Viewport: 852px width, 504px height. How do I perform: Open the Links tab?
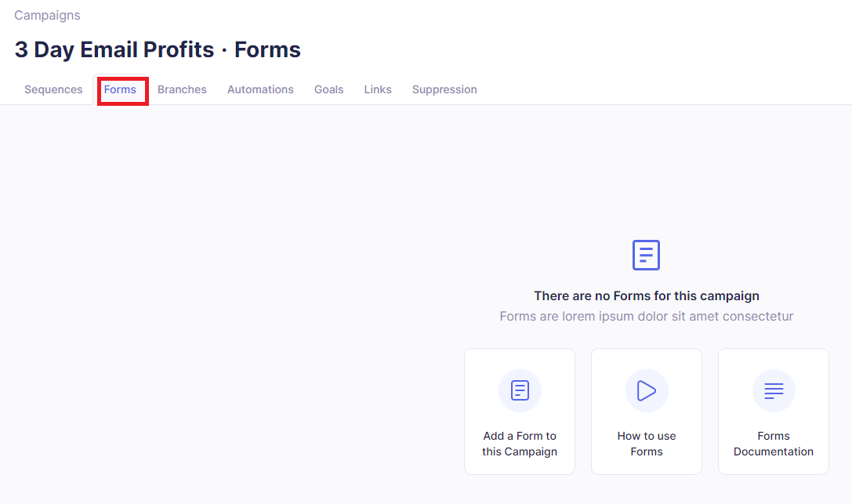point(377,89)
